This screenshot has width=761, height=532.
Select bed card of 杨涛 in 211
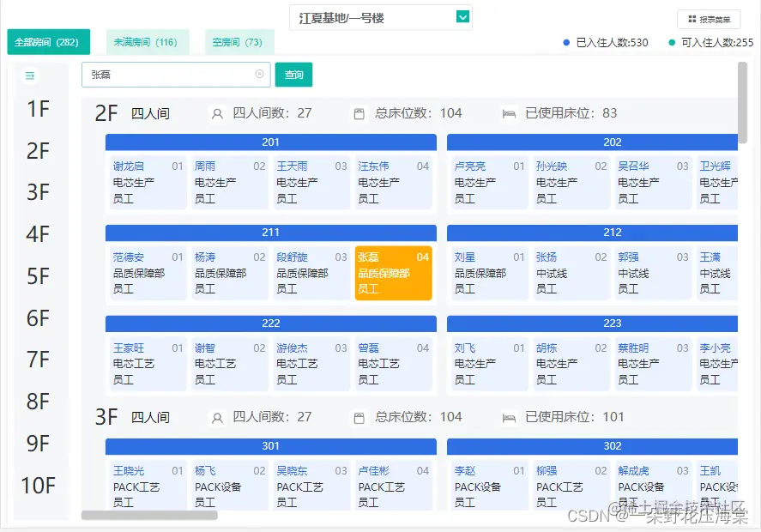pyautogui.click(x=230, y=273)
